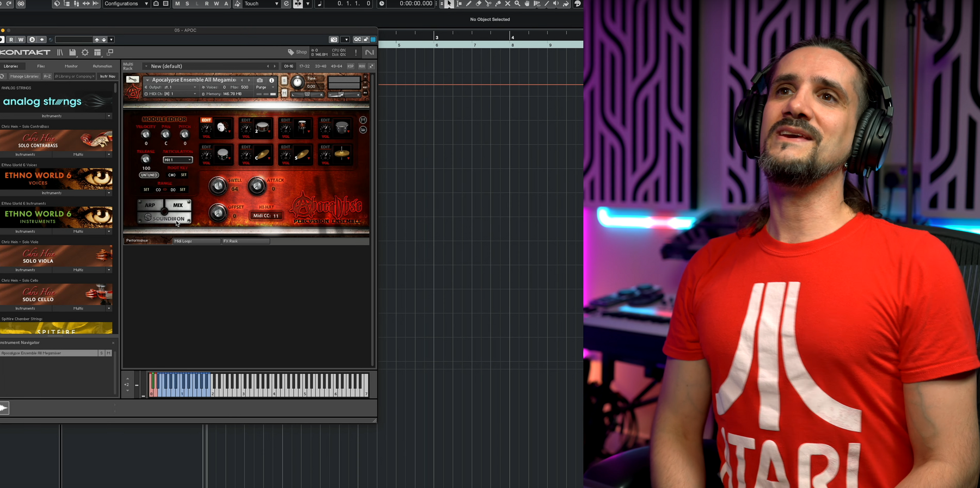
Task: Select the Cubase scissors split tool
Action: [488, 4]
